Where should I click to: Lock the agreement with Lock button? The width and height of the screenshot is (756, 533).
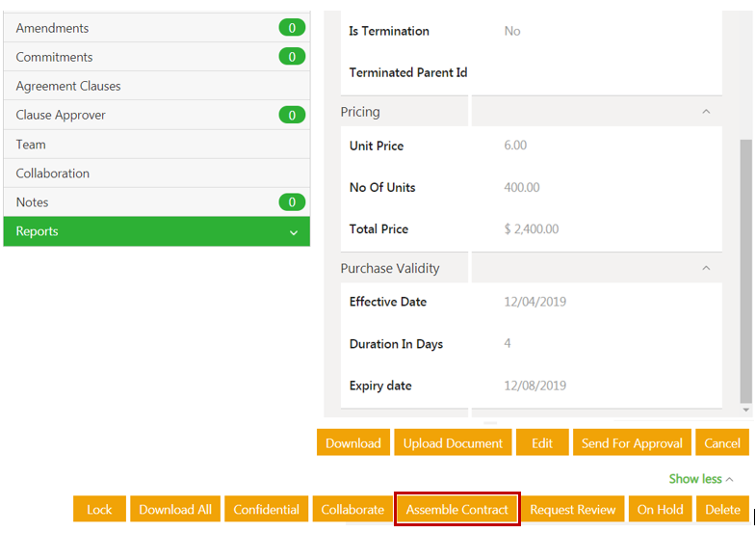99,510
